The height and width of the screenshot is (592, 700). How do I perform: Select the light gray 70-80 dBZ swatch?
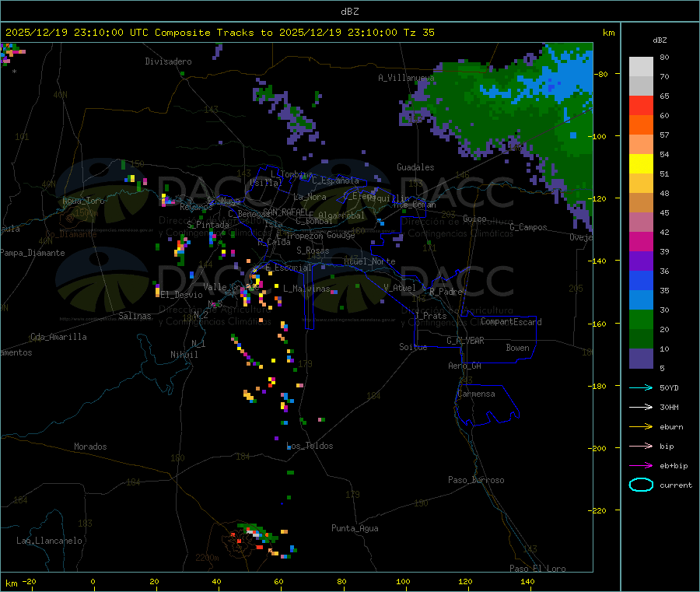[641, 67]
